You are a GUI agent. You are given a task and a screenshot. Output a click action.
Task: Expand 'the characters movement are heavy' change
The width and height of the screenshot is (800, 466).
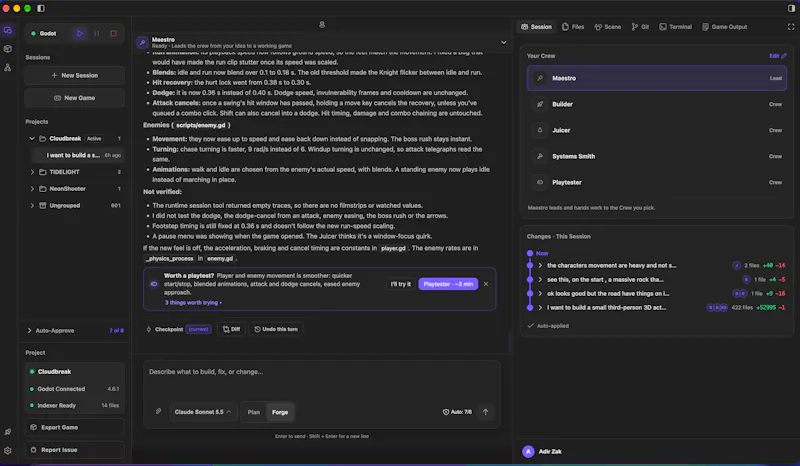540,265
